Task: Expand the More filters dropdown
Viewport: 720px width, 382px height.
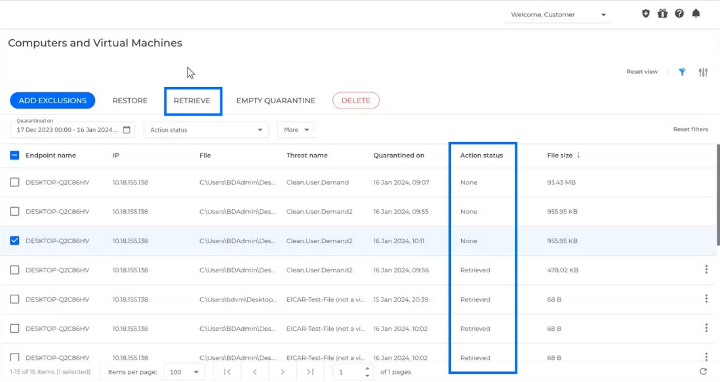Action: (x=296, y=130)
